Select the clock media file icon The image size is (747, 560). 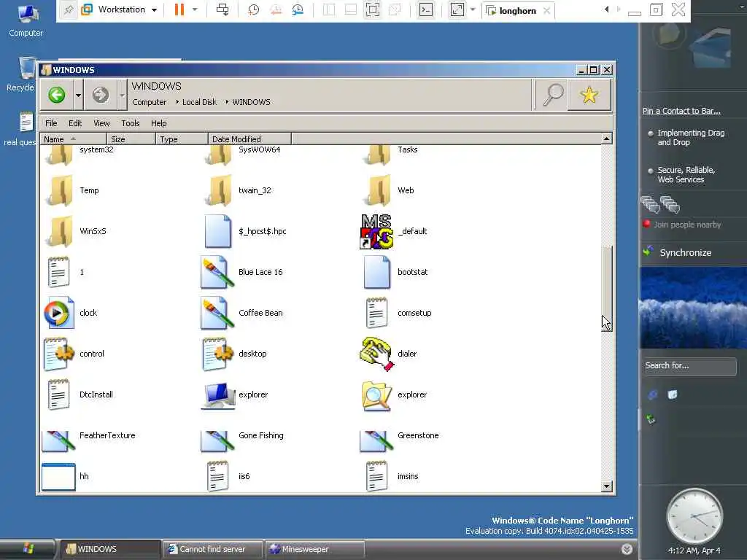pos(59,313)
